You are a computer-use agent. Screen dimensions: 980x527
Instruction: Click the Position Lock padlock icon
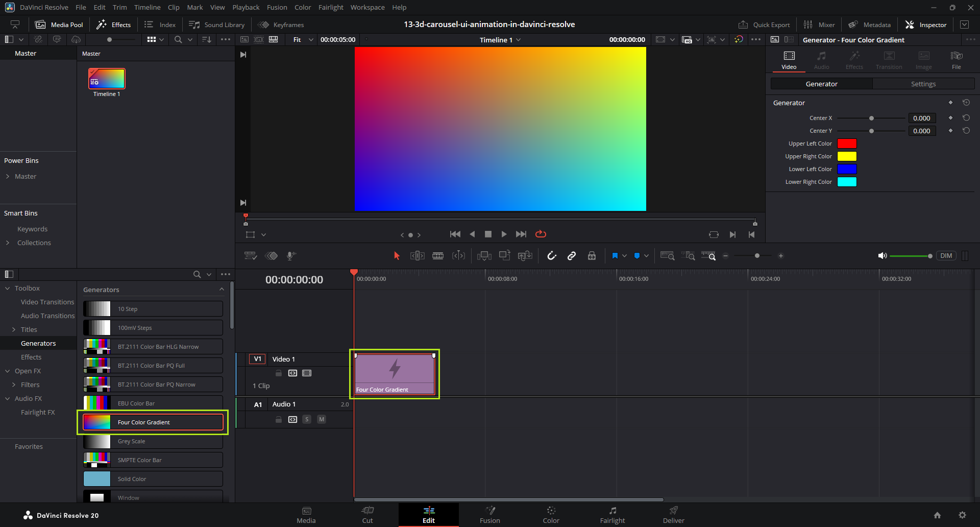click(592, 256)
